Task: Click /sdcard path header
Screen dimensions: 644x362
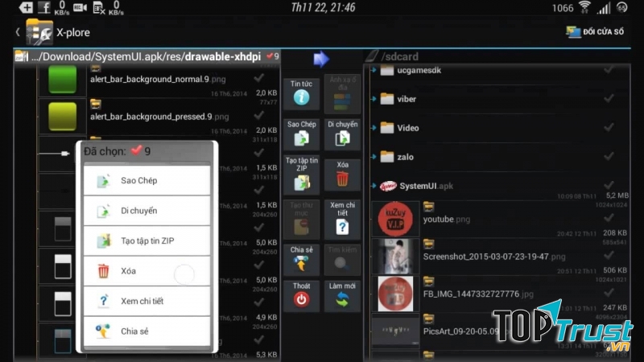Action: [399, 56]
